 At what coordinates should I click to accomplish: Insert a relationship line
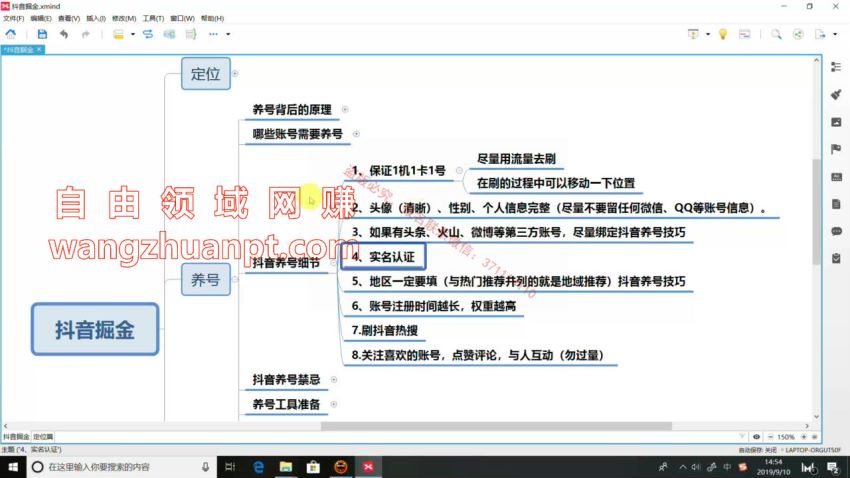(147, 34)
